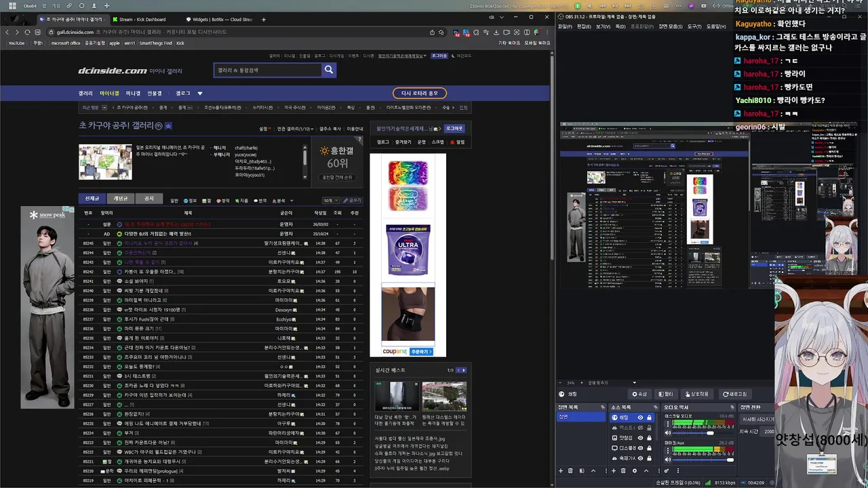Open OBS 편집(E) menu
The image size is (868, 488).
584,26
